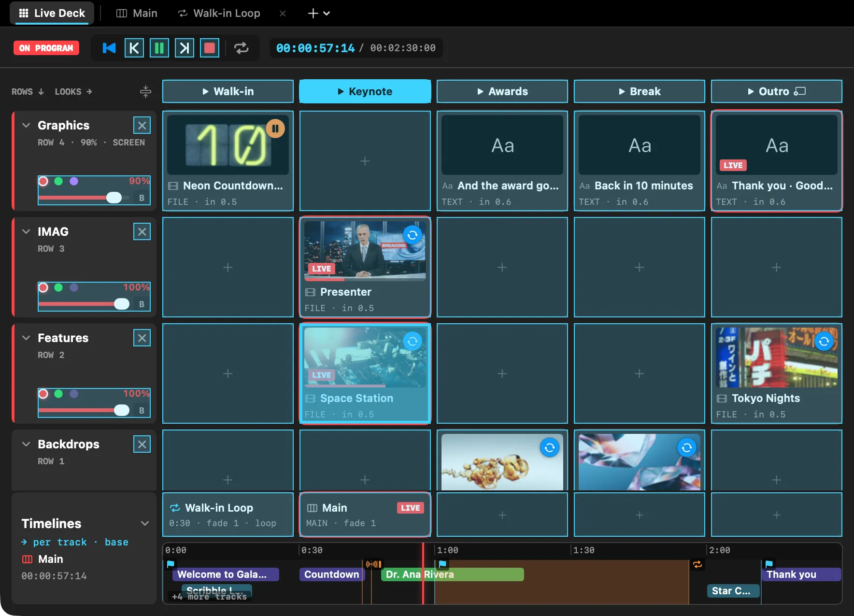
Task: Close the Walk-in Loop tab
Action: click(x=283, y=14)
